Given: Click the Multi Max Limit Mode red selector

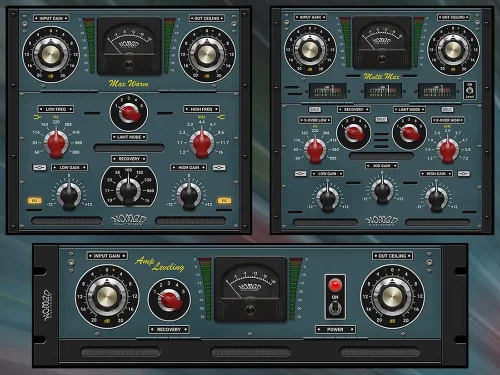Looking at the screenshot, I should (x=409, y=132).
